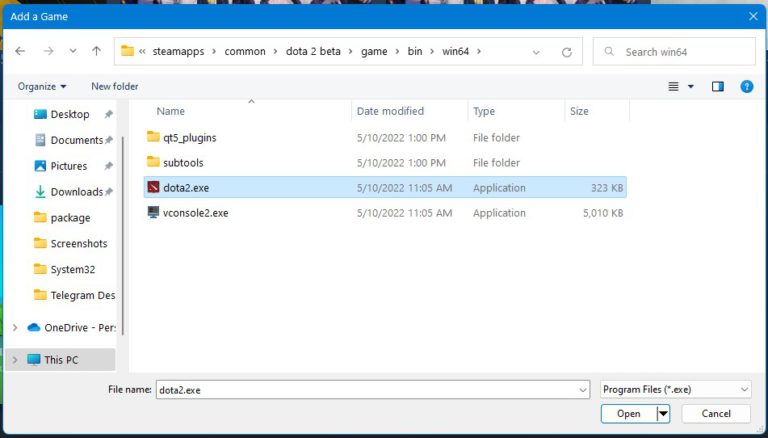This screenshot has width=768, height=438.
Task: Open System32 folder in the sidebar
Action: [x=73, y=269]
